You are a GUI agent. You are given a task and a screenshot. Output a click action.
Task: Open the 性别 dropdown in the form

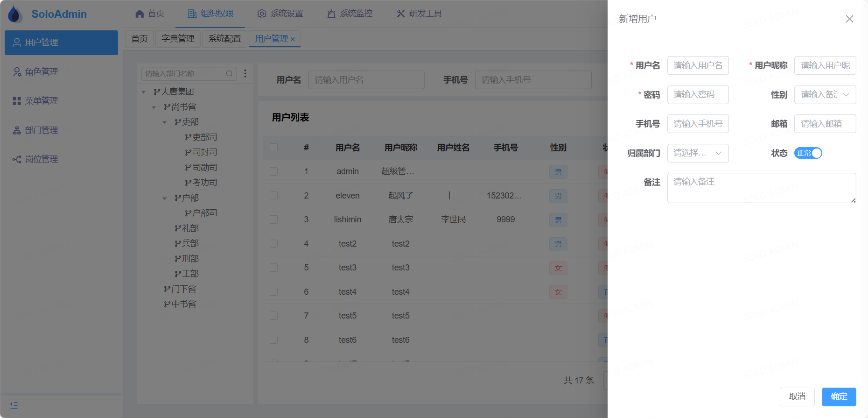tap(825, 95)
